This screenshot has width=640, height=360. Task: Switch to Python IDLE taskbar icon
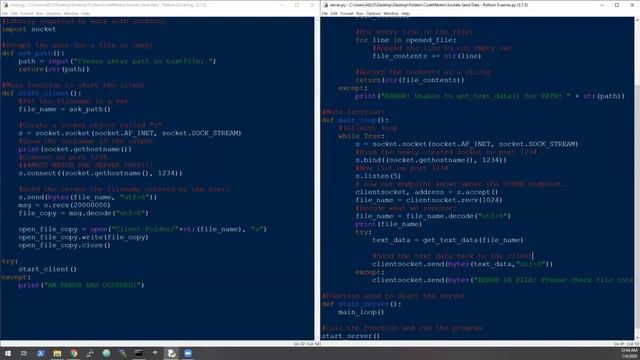point(171,353)
